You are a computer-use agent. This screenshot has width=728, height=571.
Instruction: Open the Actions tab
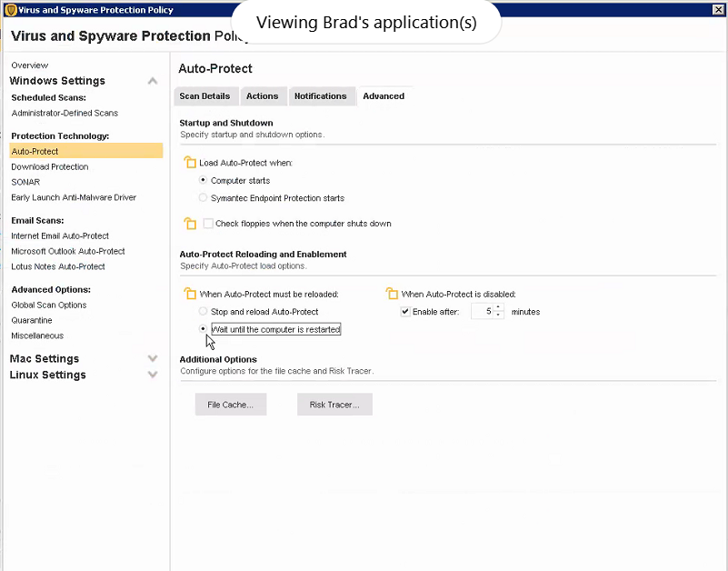pyautogui.click(x=263, y=96)
